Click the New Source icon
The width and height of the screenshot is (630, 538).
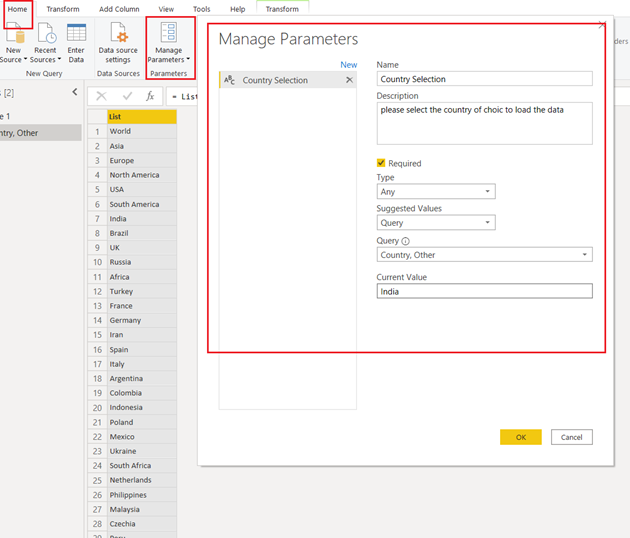coord(13,32)
